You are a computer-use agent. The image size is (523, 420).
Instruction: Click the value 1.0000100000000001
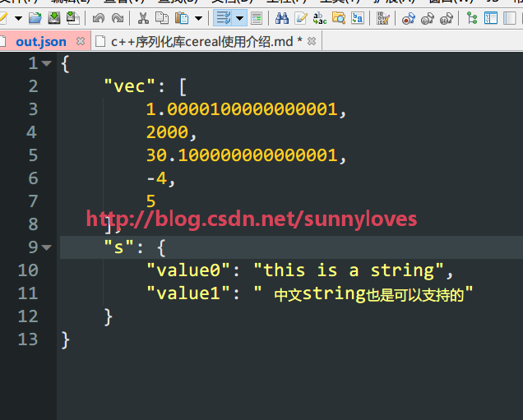click(242, 109)
